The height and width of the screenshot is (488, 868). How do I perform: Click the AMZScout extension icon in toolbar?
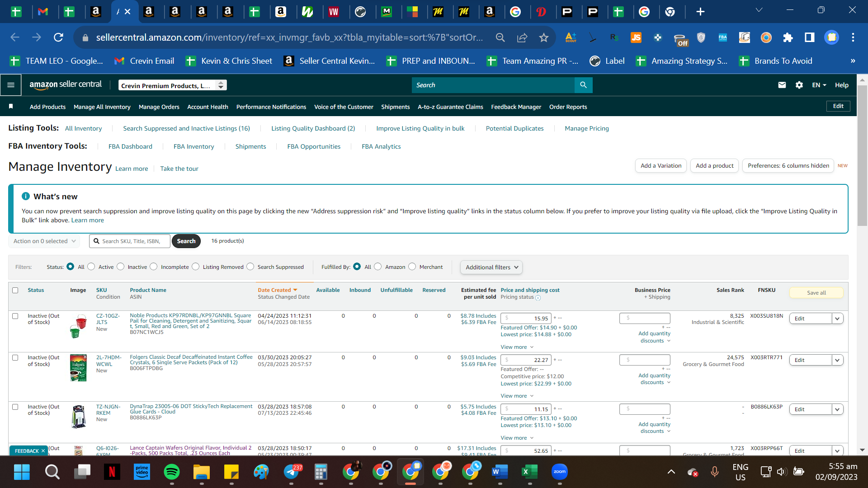571,38
